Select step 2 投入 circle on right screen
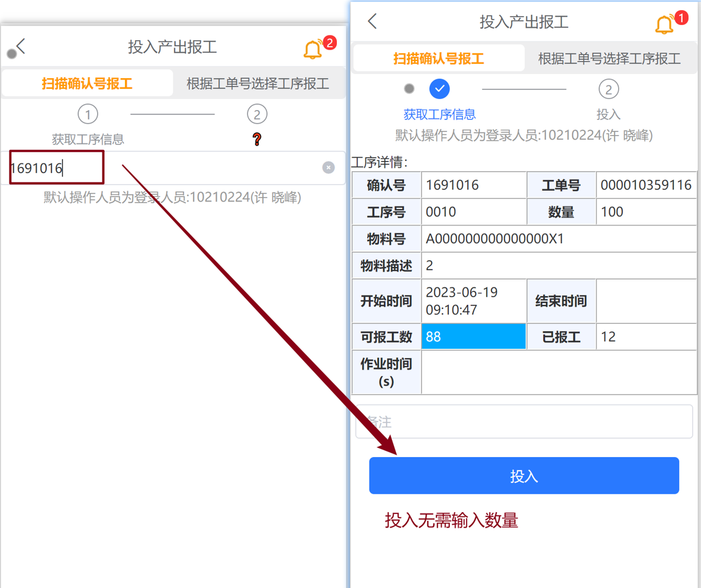This screenshot has height=588, width=701. tap(609, 89)
